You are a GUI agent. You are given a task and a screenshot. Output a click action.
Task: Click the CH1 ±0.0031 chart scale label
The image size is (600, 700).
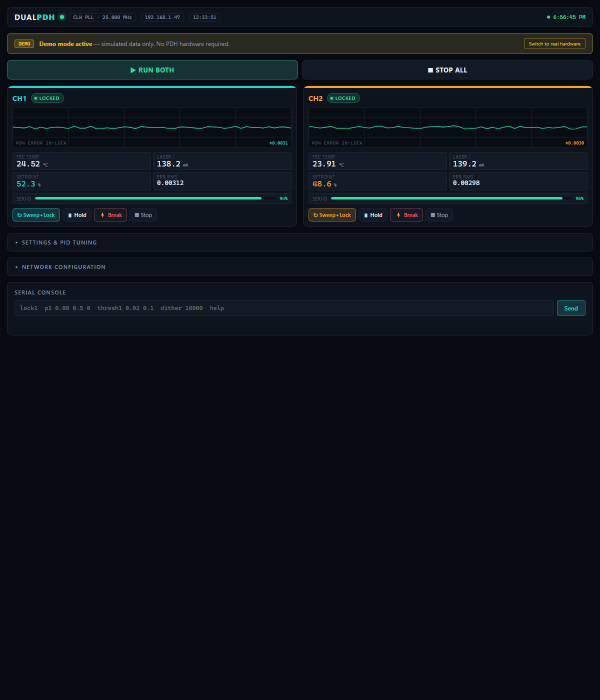pyautogui.click(x=278, y=143)
